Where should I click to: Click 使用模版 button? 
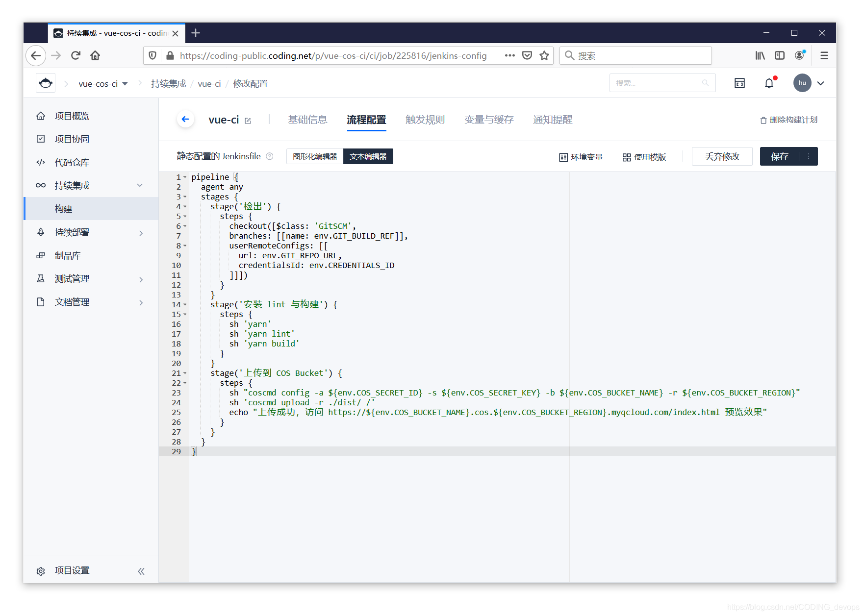click(644, 157)
